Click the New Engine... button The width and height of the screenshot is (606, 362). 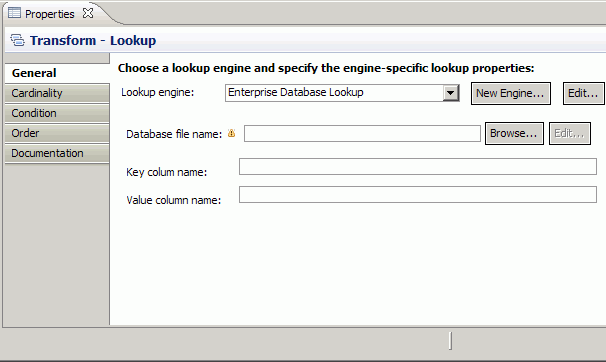511,93
